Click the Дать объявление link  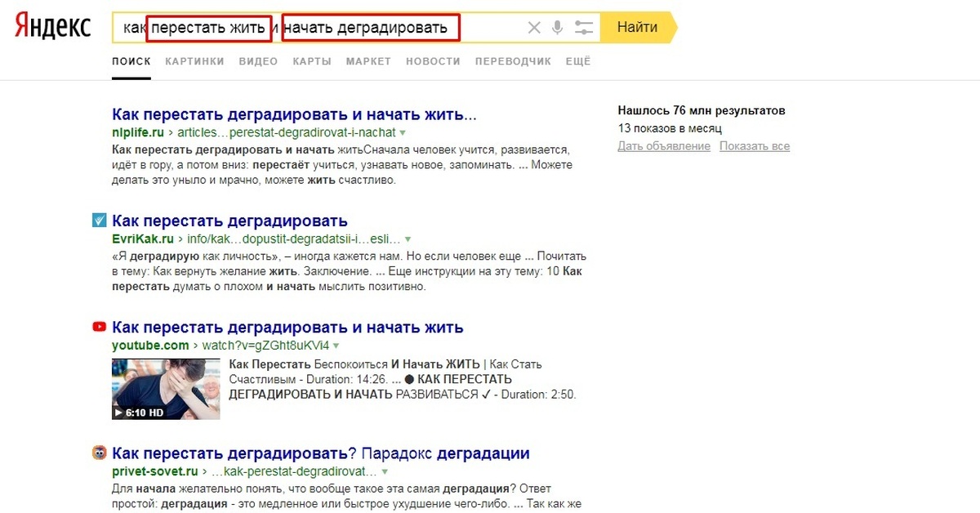pos(664,146)
